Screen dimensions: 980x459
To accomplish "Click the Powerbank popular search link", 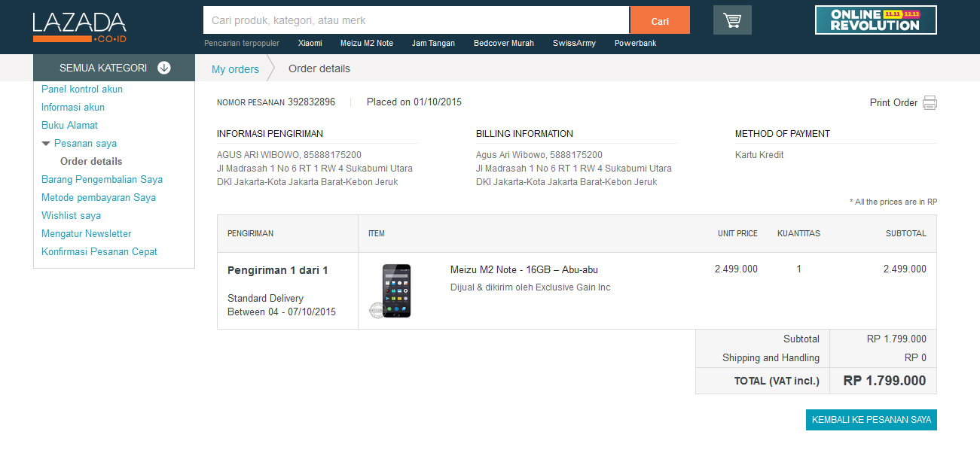I will pos(635,44).
